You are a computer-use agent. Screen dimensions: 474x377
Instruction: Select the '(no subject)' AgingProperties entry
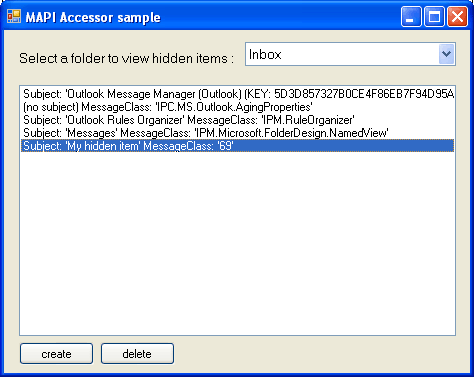tap(237, 107)
